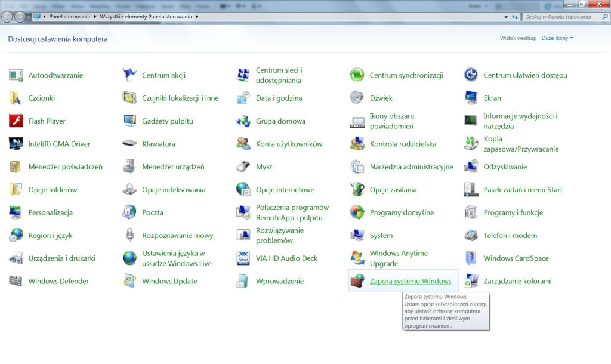Open the Autoodtwarzanie icon
The height and width of the screenshot is (364, 611).
16,75
